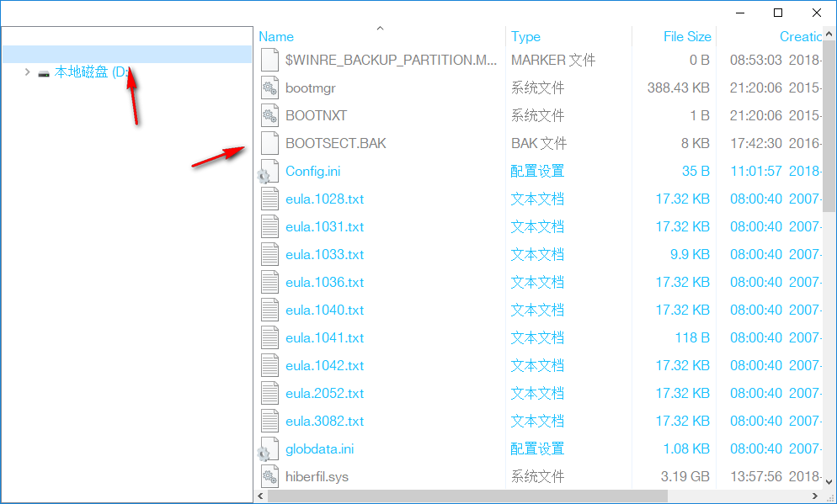Sort files by the Type column header

(525, 36)
